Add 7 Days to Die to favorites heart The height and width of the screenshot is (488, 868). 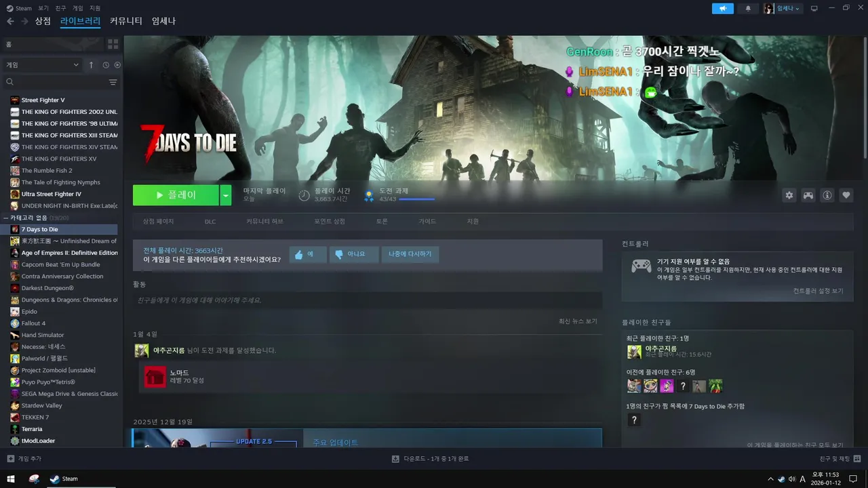click(846, 195)
